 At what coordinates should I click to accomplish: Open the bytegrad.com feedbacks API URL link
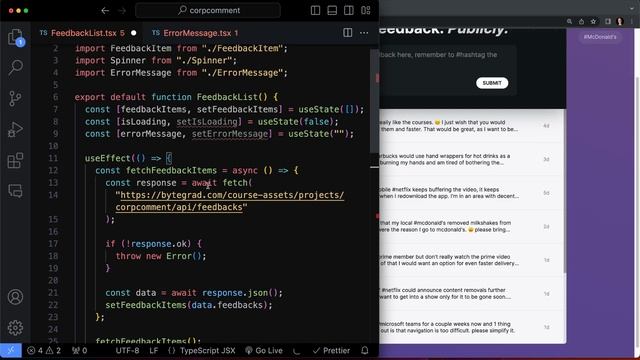pyautogui.click(x=230, y=201)
